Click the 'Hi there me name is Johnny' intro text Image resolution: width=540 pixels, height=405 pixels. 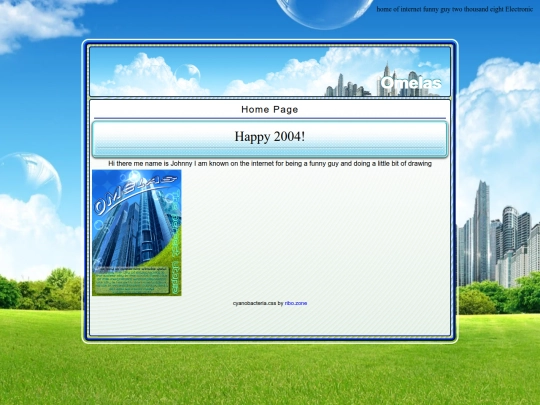click(270, 164)
